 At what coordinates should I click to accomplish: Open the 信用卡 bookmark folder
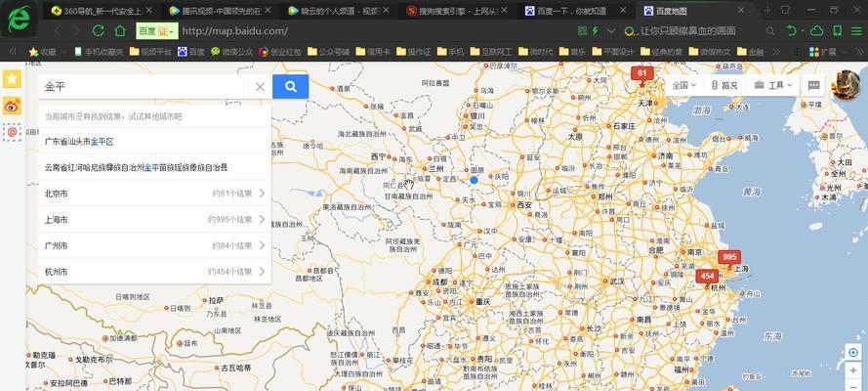coord(373,52)
